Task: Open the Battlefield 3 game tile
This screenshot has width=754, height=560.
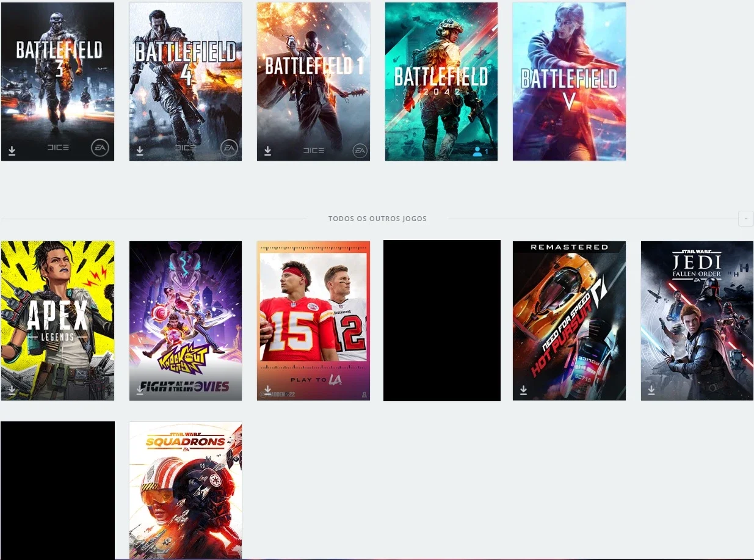Action: pyautogui.click(x=57, y=82)
